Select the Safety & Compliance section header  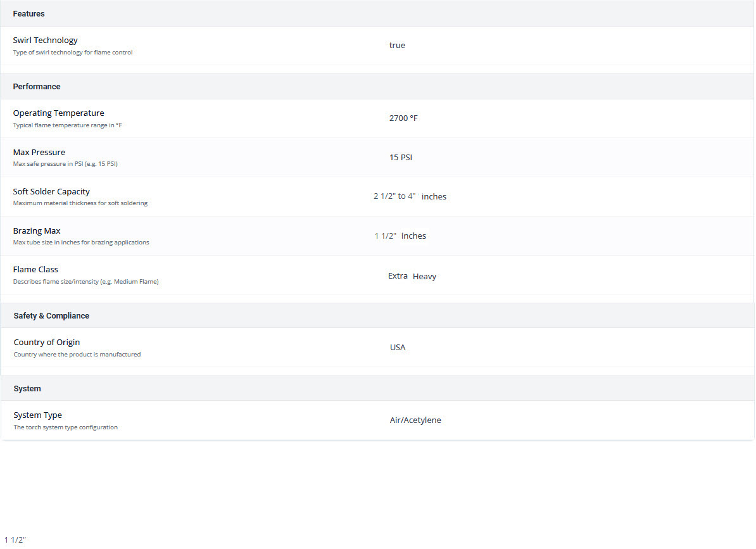[x=51, y=315]
